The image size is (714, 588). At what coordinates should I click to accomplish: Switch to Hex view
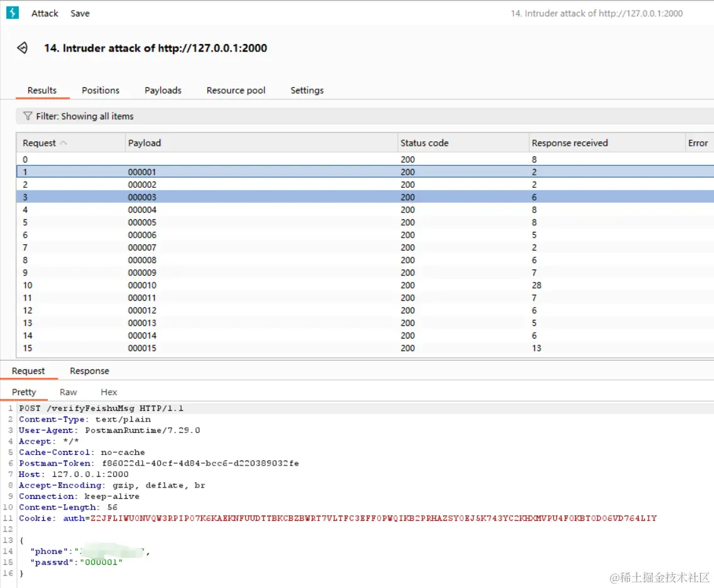click(x=109, y=392)
